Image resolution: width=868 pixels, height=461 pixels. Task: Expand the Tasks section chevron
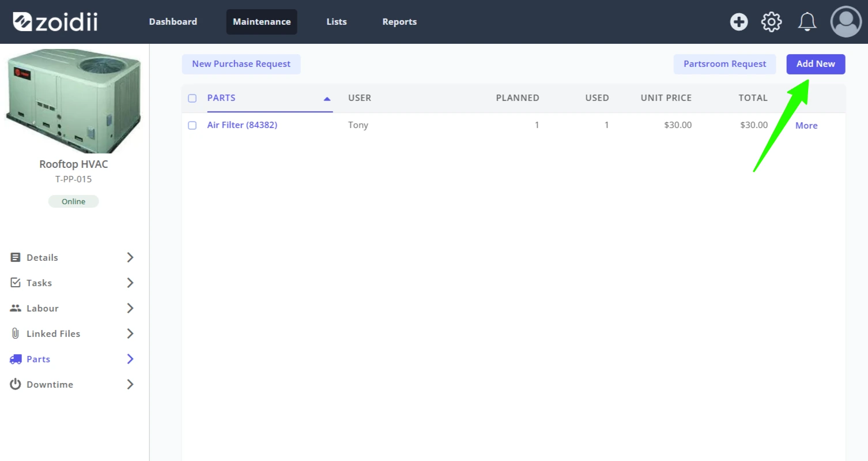pyautogui.click(x=130, y=283)
